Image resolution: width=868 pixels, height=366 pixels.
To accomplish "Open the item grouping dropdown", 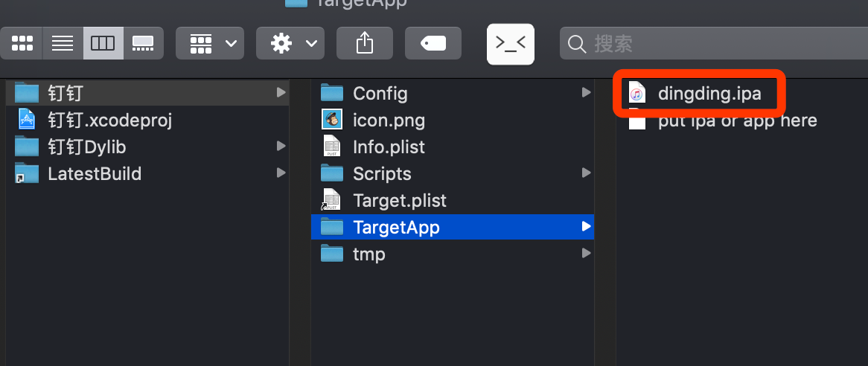I will (x=210, y=43).
